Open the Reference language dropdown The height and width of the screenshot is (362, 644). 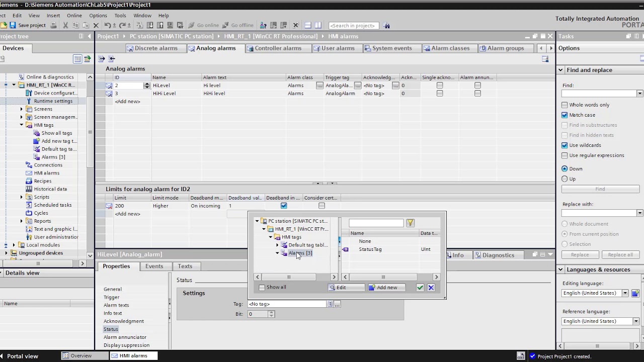[x=636, y=321]
